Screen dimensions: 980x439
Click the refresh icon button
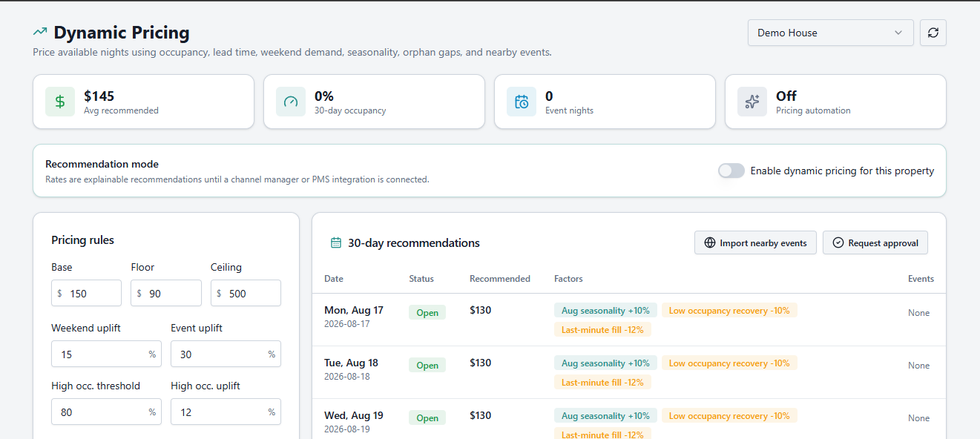(x=933, y=33)
